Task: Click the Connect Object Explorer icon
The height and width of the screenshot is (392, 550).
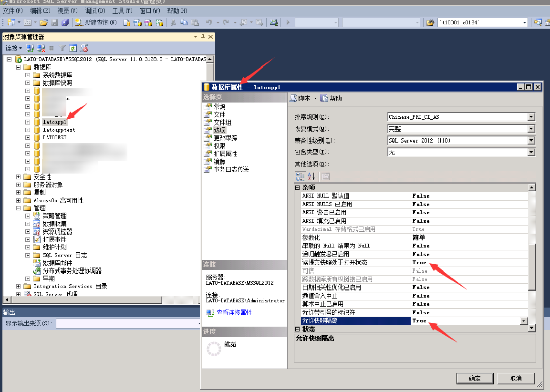Action: point(30,48)
